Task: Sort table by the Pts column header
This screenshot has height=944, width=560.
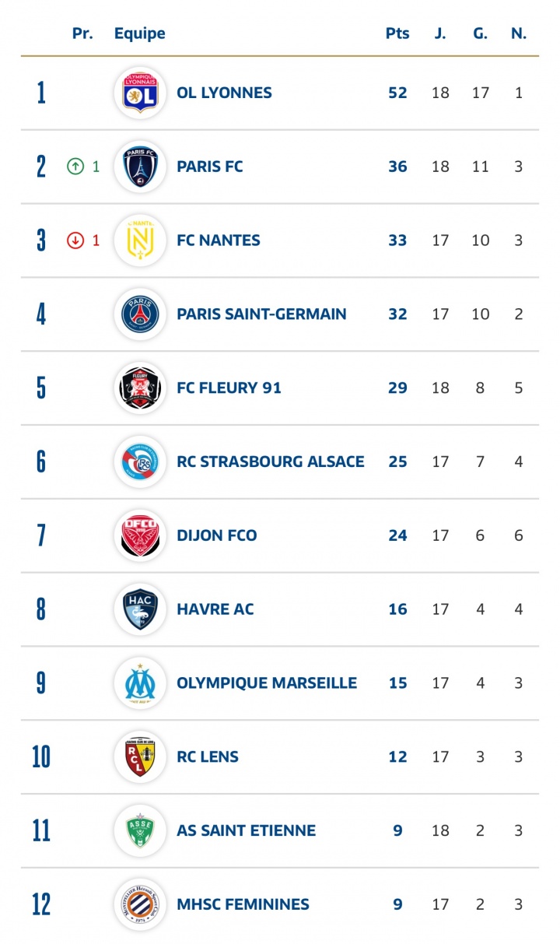Action: (x=397, y=33)
